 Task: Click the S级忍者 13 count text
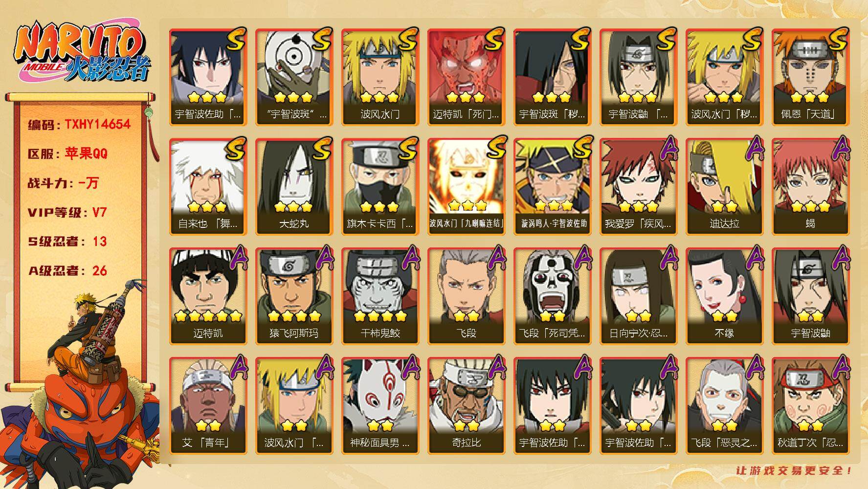(67, 242)
